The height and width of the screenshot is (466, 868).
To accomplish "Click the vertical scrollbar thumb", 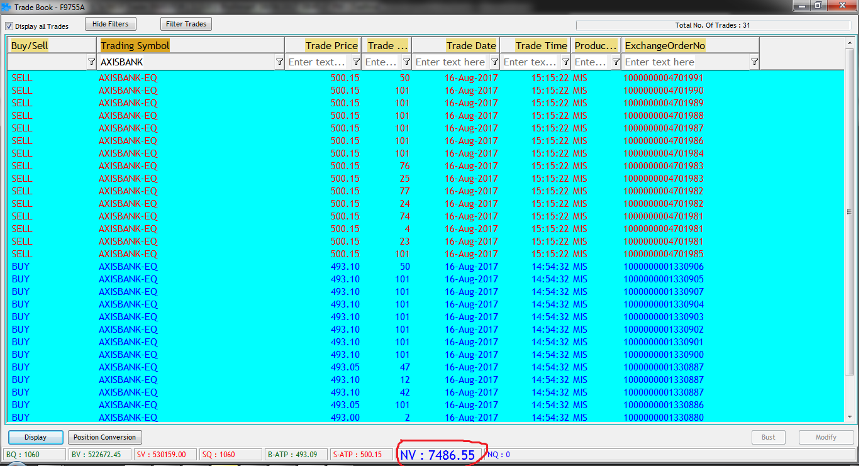I will tap(850, 212).
